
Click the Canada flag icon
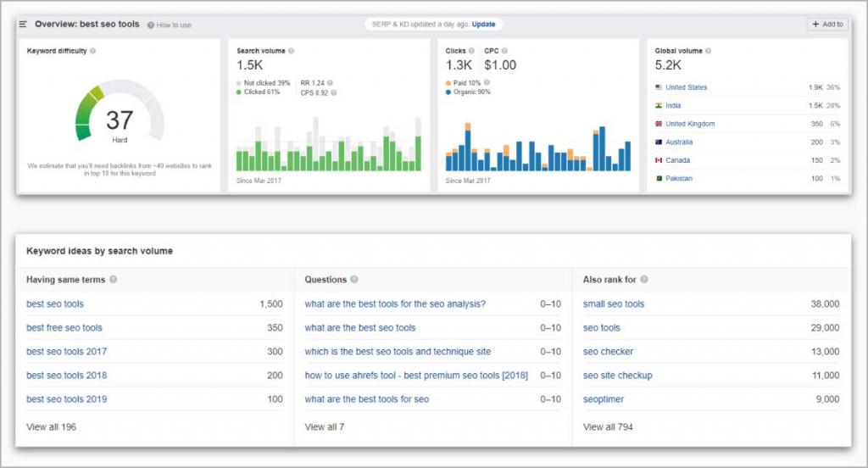659,160
